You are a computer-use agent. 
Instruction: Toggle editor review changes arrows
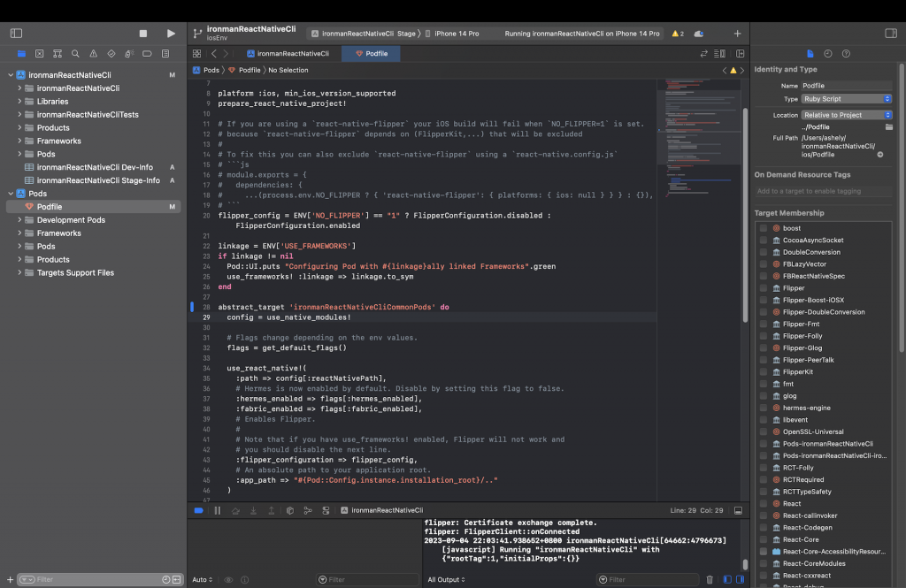[x=703, y=54]
